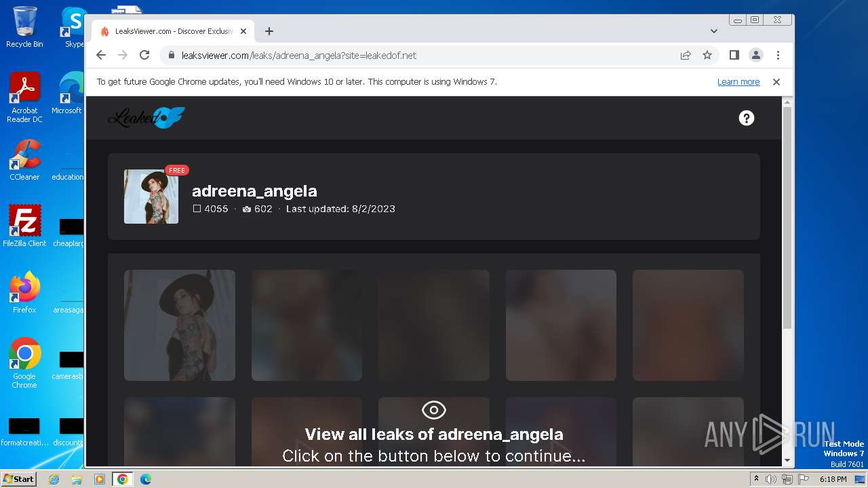Open the Windows Start menu
Viewport: 868px width, 488px height.
(x=18, y=479)
